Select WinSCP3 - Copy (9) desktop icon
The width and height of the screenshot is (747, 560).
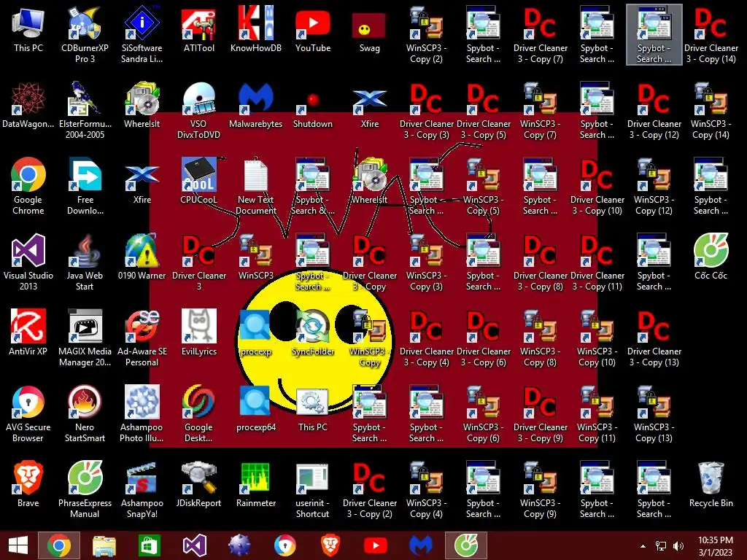[541, 489]
